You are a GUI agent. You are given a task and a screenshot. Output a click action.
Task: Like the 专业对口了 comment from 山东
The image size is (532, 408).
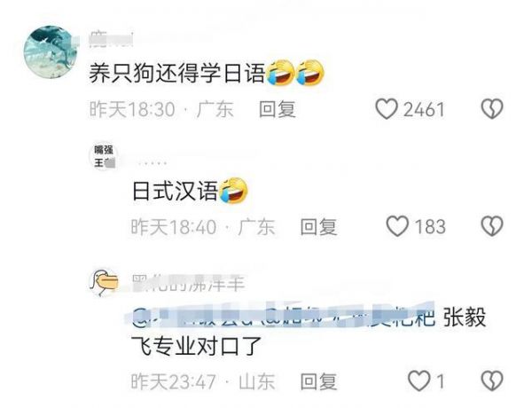(x=419, y=381)
